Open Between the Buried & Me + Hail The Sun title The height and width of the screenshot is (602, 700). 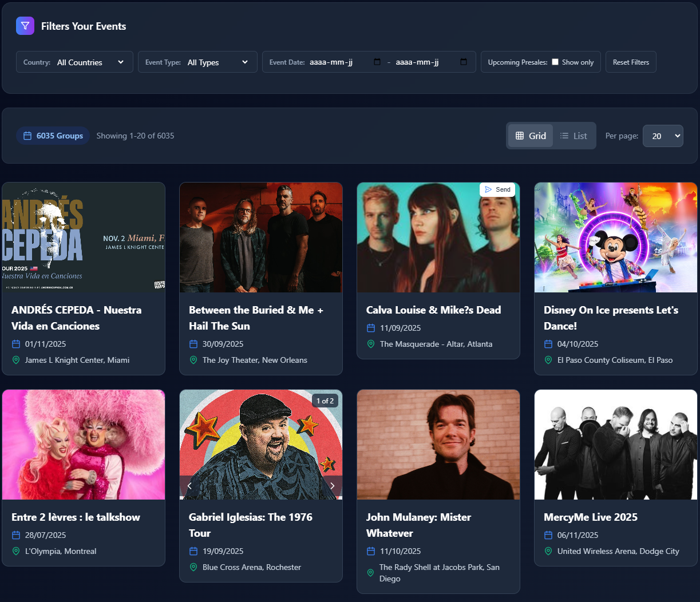click(x=256, y=318)
